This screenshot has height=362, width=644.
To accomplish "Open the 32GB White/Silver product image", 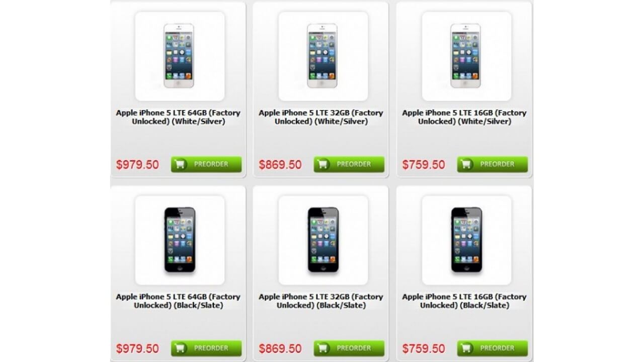I will [323, 56].
